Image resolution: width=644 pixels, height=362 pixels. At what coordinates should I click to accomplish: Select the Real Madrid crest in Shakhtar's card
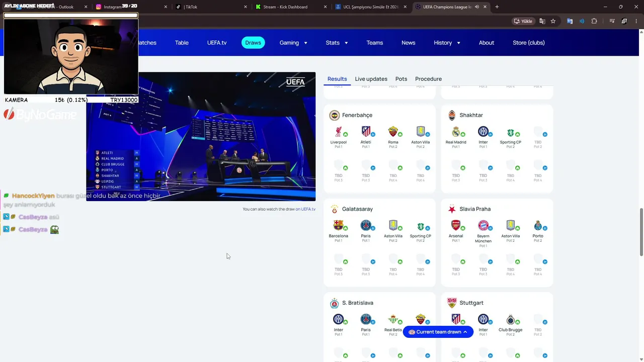pos(456,132)
